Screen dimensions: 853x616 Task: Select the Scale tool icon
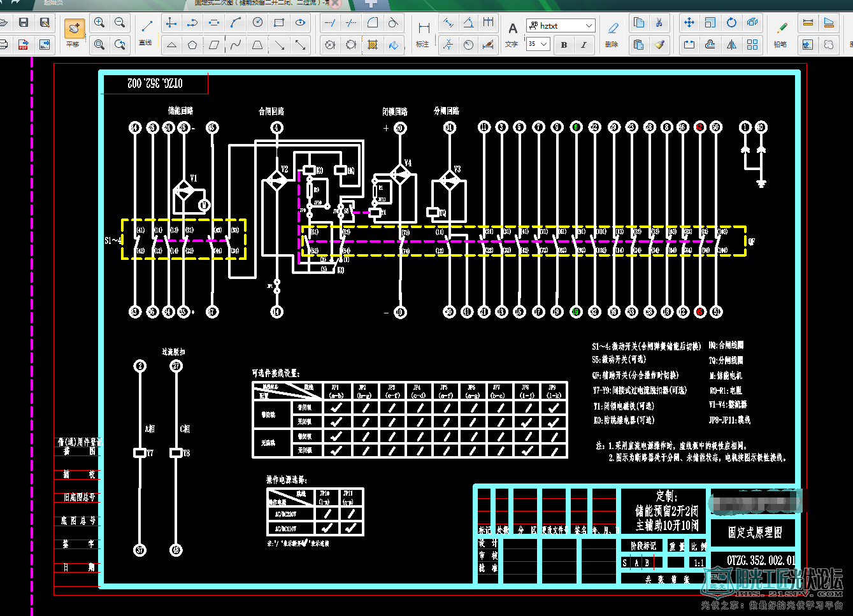tap(710, 23)
